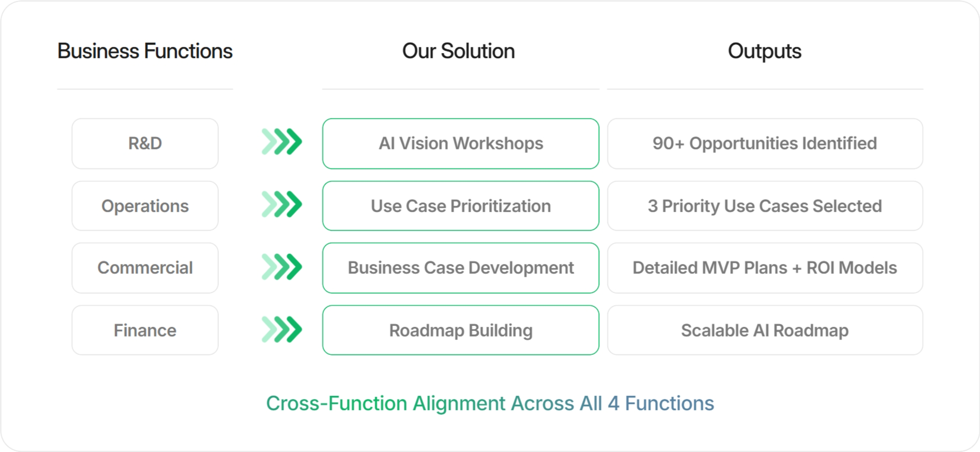Click the triple chevron next to Operations
Screen dimensions: 980x452
(282, 204)
